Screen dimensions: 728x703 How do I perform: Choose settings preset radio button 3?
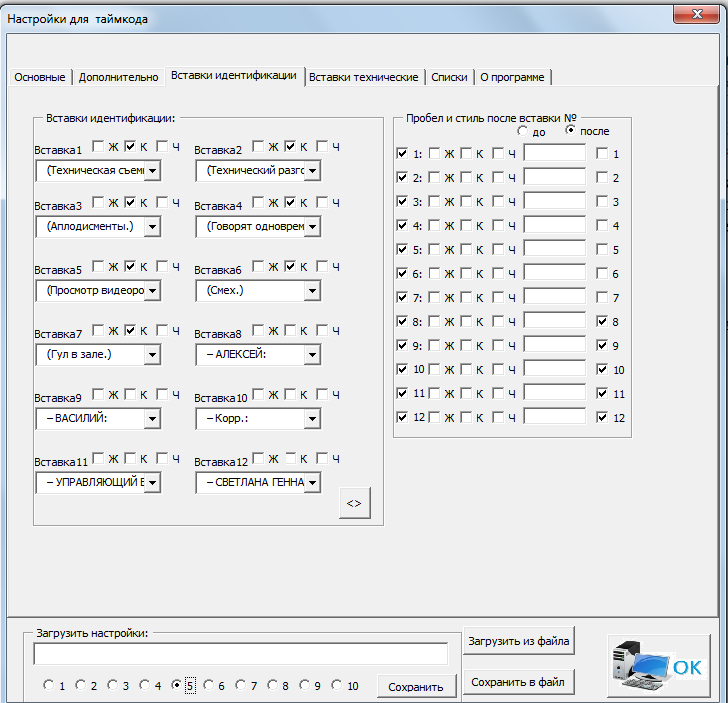(x=112, y=685)
